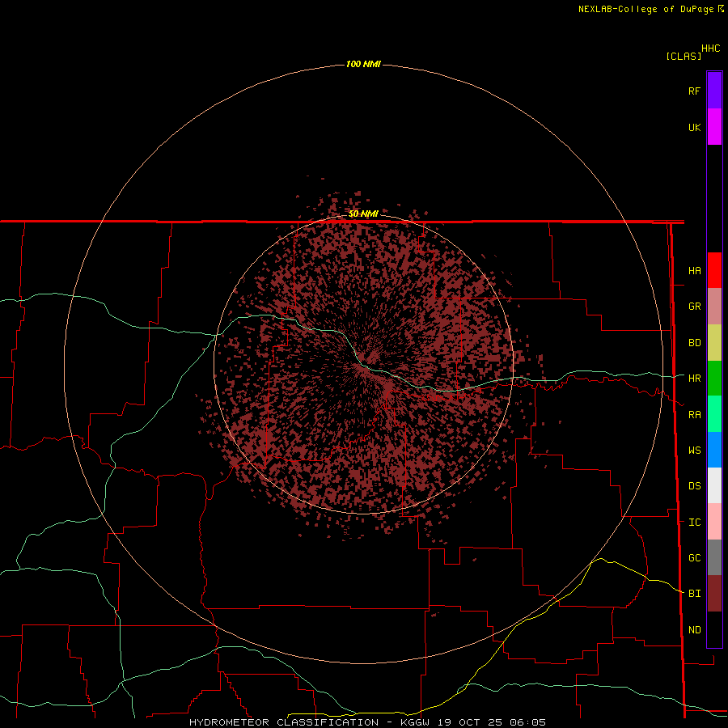Image resolution: width=728 pixels, height=728 pixels.
Task: Click the GR legend color swatch
Action: [x=714, y=307]
